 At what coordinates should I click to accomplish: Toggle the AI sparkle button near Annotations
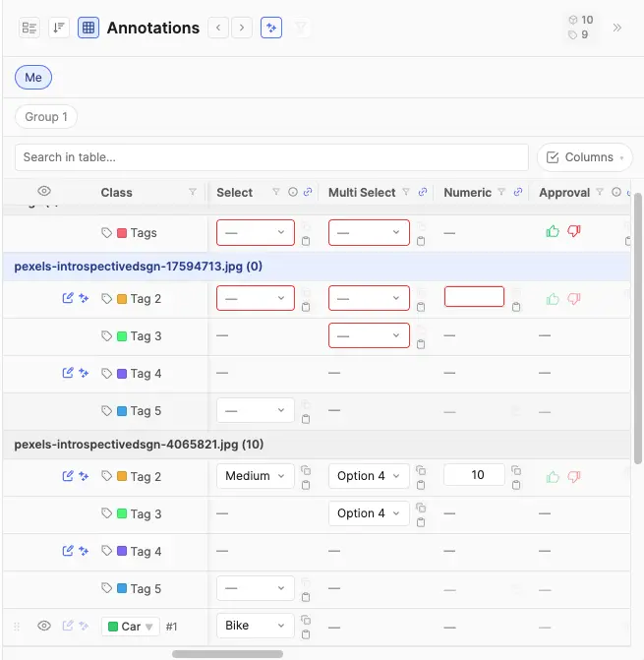click(271, 28)
